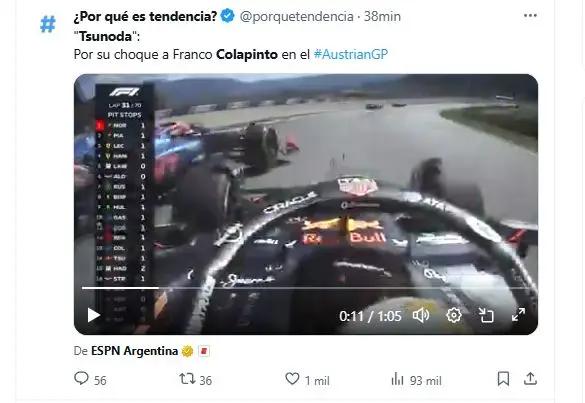
Task: Share the tweet using upload icon
Action: click(530, 379)
